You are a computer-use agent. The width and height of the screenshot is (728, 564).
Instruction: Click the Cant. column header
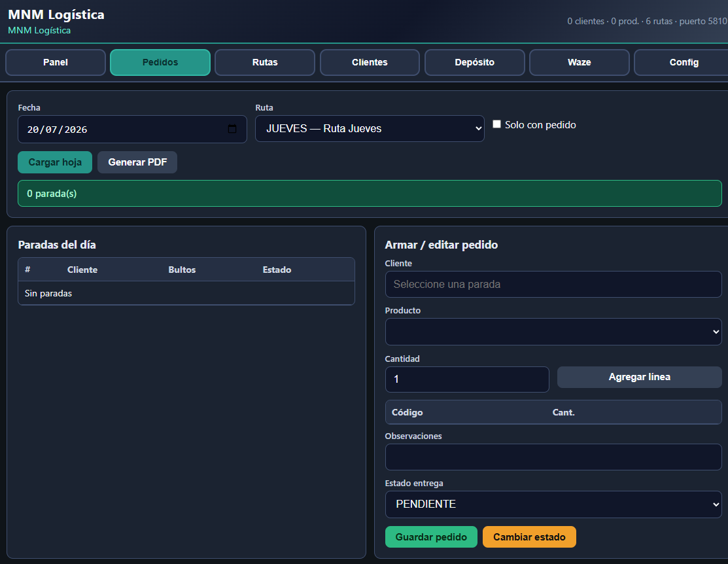click(x=563, y=412)
